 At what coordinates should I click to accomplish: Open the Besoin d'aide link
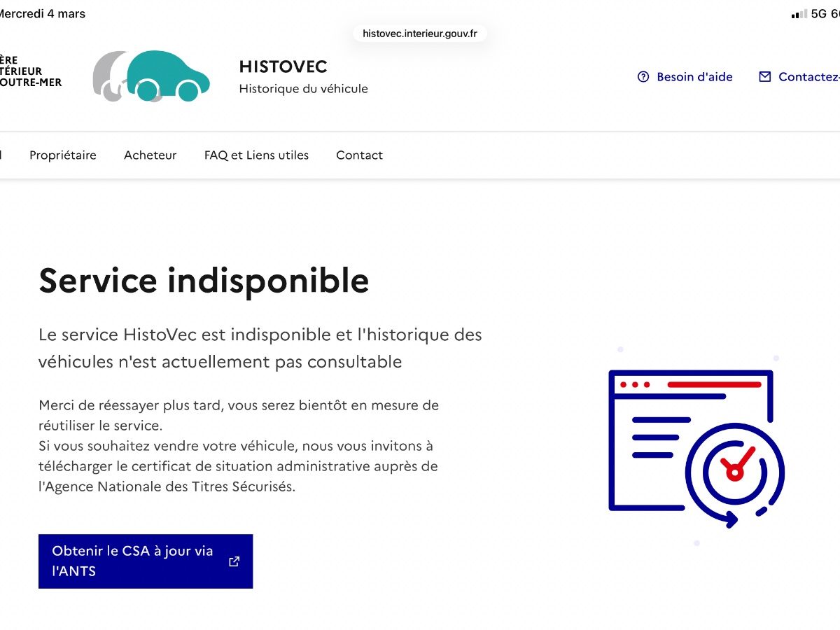coord(685,77)
